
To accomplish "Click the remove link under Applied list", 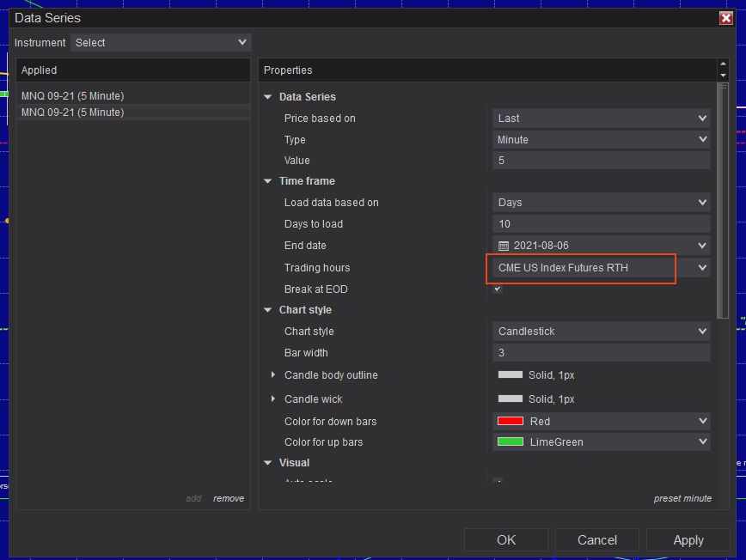I will [229, 498].
